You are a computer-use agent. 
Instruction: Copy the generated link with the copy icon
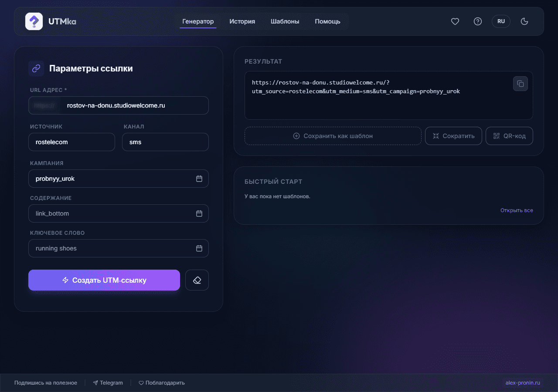521,84
